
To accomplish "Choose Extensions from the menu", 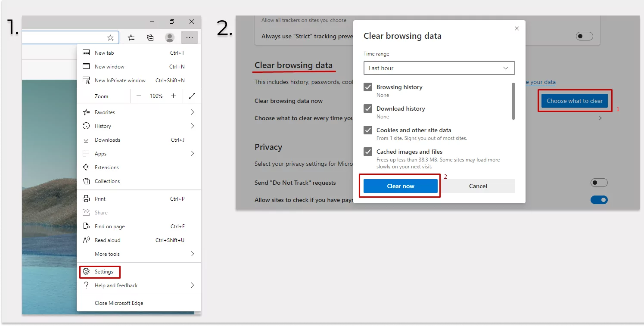I will [139, 167].
